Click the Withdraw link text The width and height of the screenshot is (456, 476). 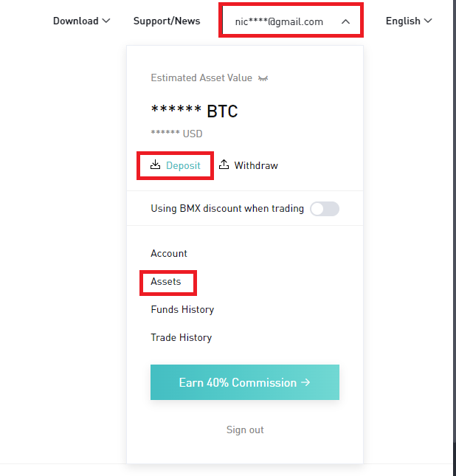point(256,165)
